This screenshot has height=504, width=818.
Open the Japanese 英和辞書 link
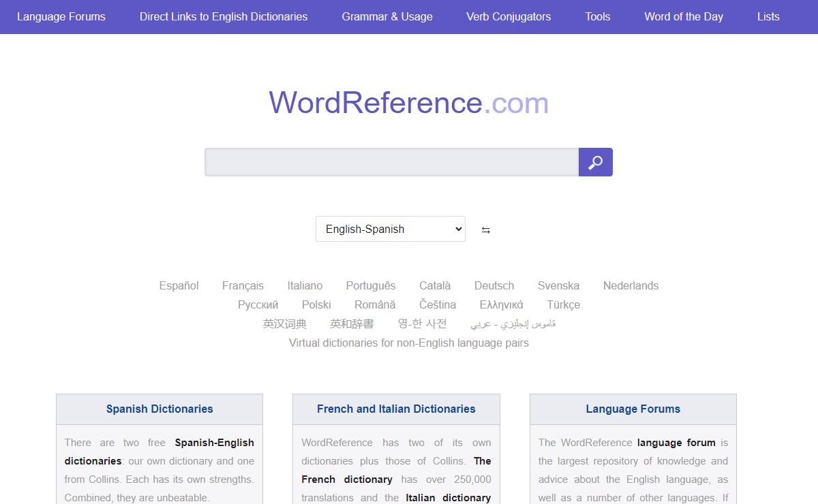tap(352, 324)
